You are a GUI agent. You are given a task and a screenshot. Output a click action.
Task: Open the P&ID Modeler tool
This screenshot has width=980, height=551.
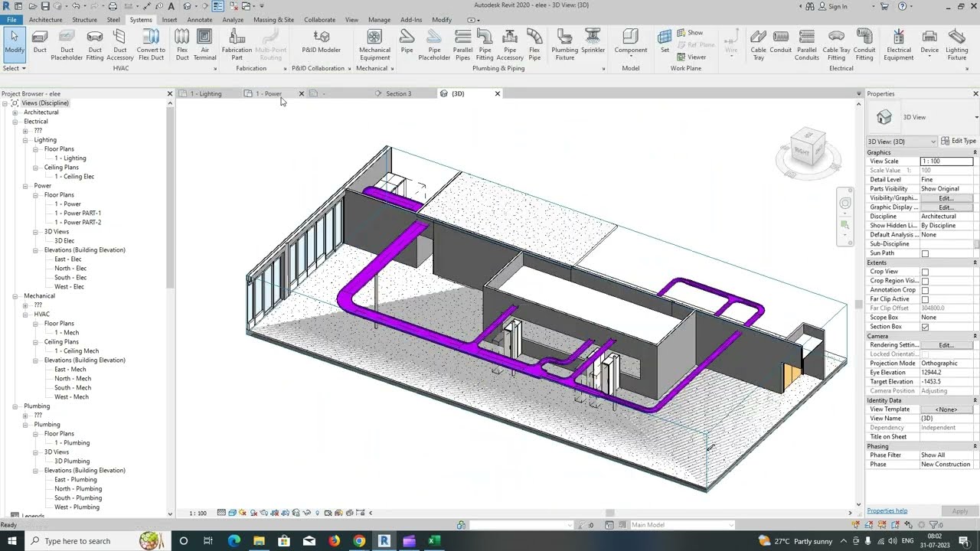coord(322,42)
